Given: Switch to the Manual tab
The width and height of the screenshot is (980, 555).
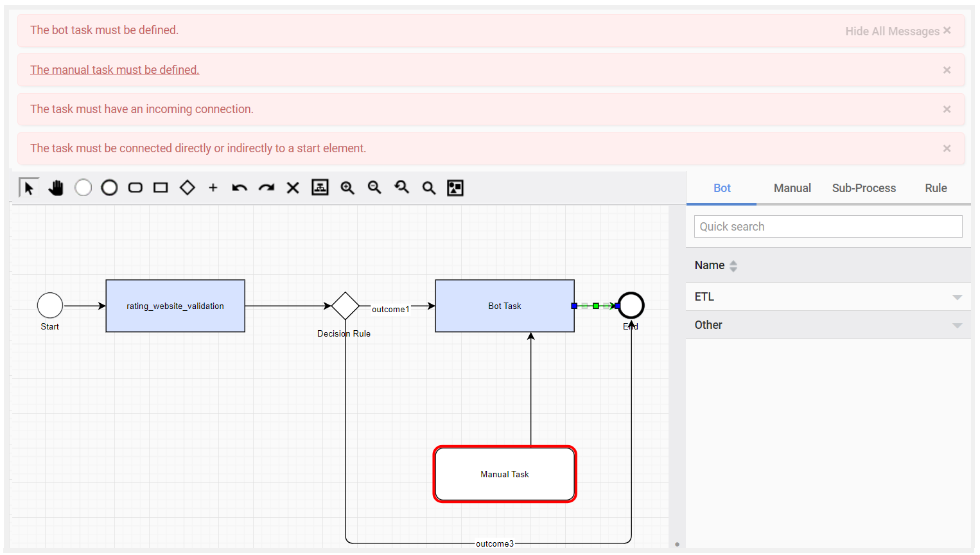Looking at the screenshot, I should (x=792, y=188).
